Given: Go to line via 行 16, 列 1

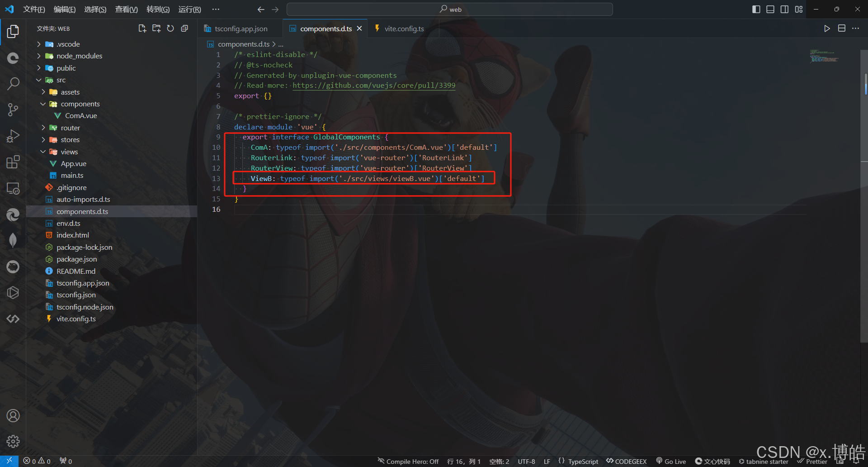Looking at the screenshot, I should tap(464, 461).
